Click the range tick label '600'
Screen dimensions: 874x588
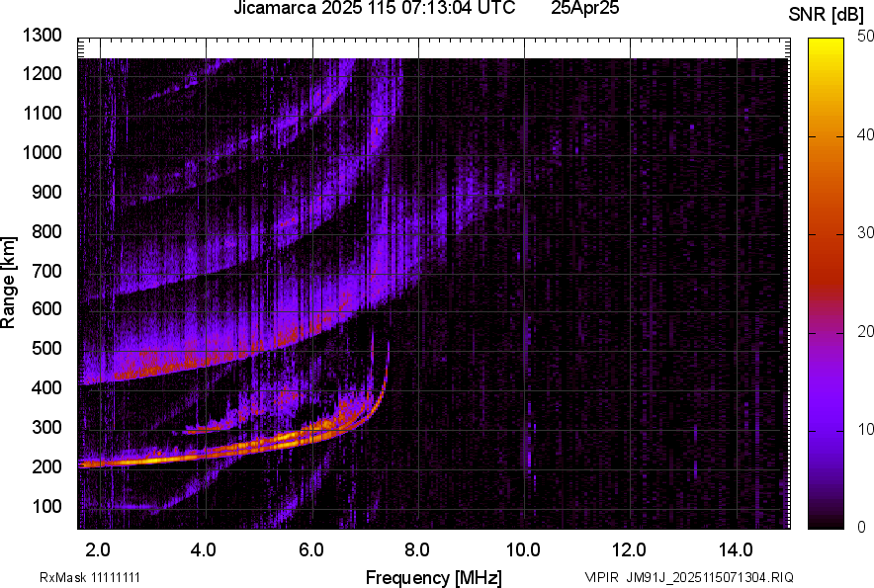[x=46, y=308]
